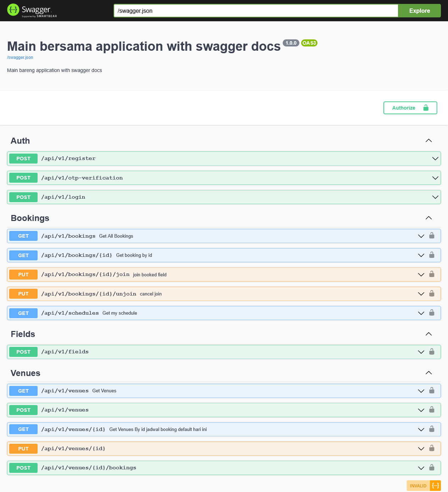
Task: Click lock icon for GET /api/v1/bookings/{id}
Action: [432, 255]
